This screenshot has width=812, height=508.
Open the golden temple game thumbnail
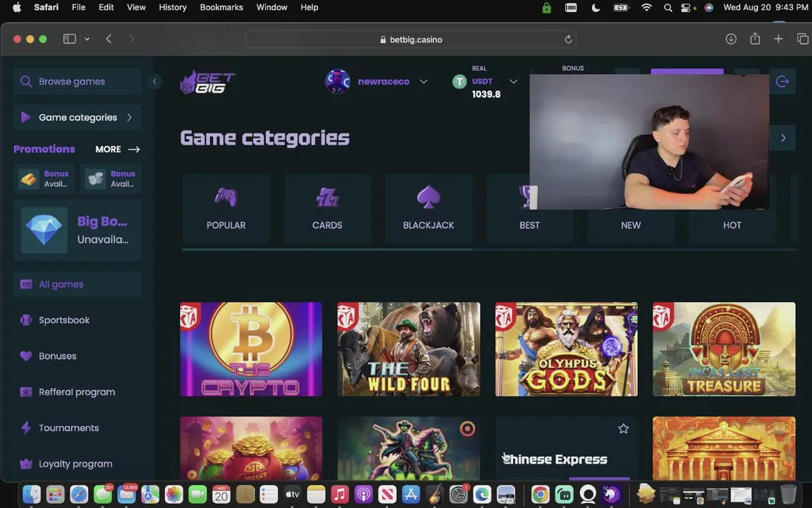coord(724,449)
